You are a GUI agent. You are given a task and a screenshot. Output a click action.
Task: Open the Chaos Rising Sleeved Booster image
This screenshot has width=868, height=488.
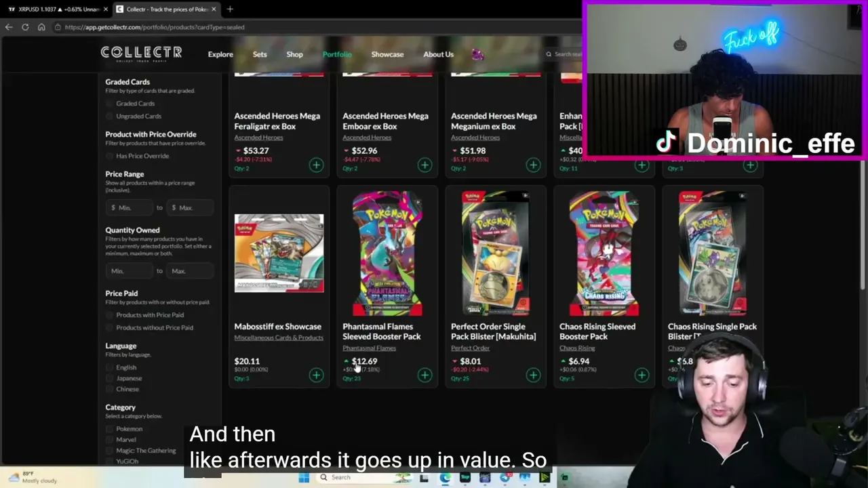[x=604, y=253]
